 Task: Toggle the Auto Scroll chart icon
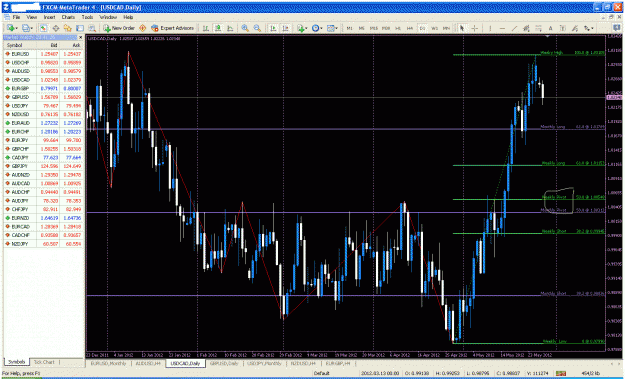click(273, 28)
